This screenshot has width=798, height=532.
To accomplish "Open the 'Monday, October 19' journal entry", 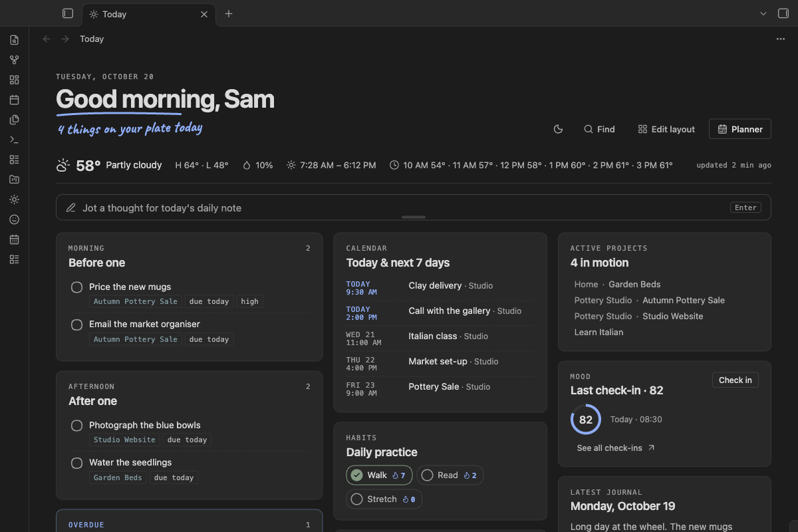I will (622, 506).
